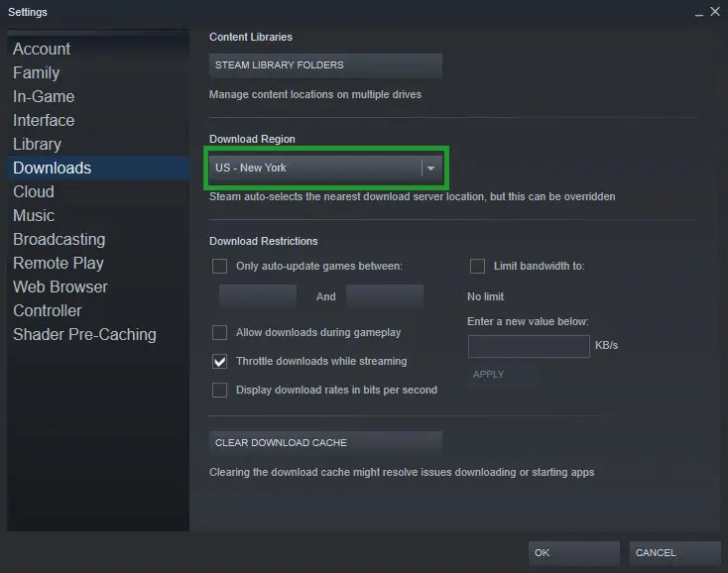Image resolution: width=728 pixels, height=573 pixels.
Task: Close the Settings window
Action: 715,12
